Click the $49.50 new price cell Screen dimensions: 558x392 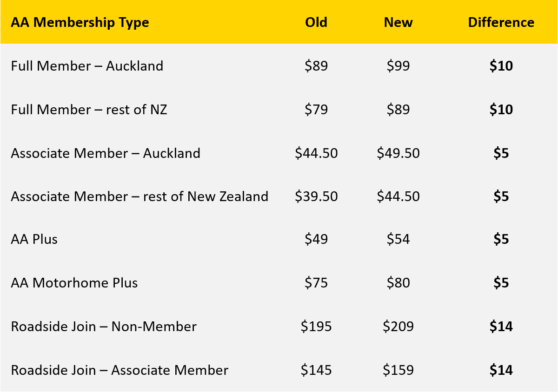click(x=398, y=153)
